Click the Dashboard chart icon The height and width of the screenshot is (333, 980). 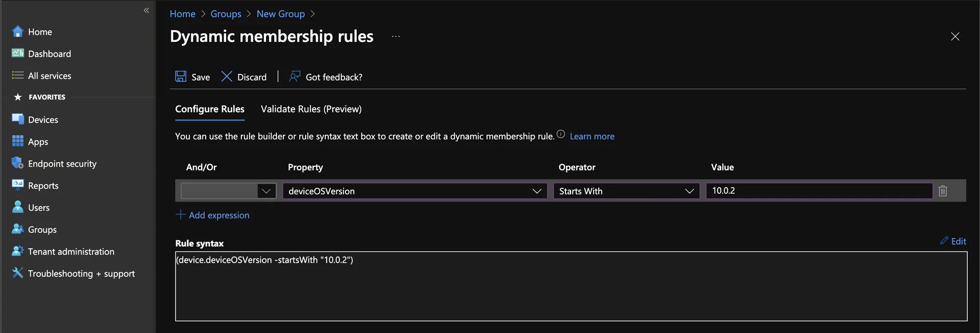point(18,53)
